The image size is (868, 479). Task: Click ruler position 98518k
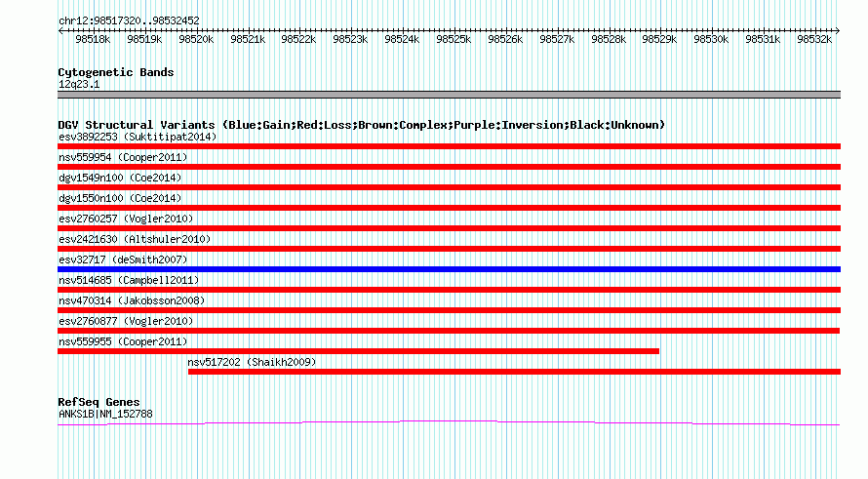(93, 39)
